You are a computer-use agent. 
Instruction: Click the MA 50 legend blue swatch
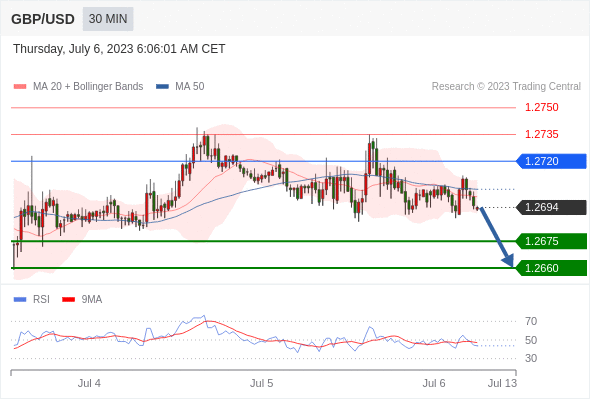(x=162, y=87)
